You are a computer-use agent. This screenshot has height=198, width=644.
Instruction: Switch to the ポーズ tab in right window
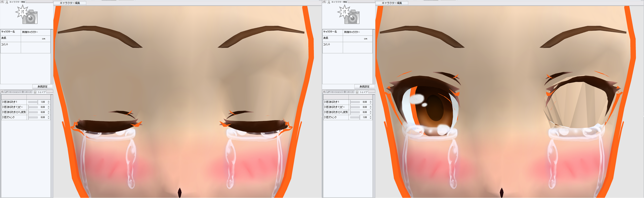[x=348, y=92]
